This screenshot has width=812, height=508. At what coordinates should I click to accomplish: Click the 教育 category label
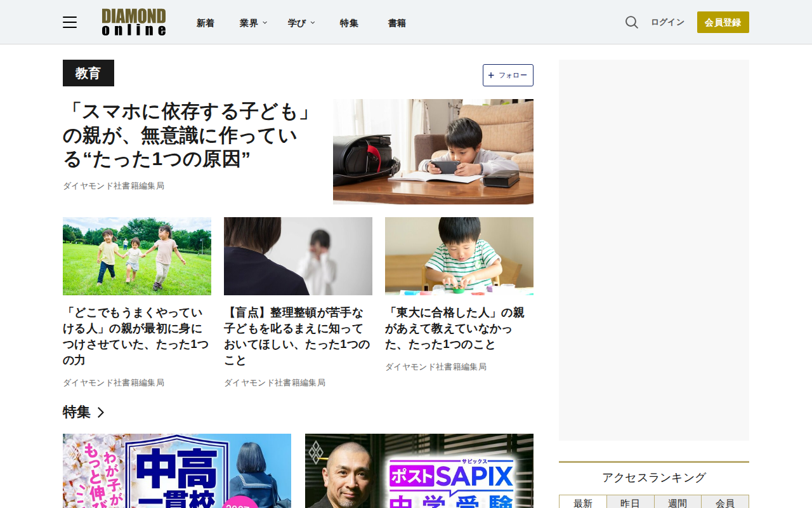[88, 73]
